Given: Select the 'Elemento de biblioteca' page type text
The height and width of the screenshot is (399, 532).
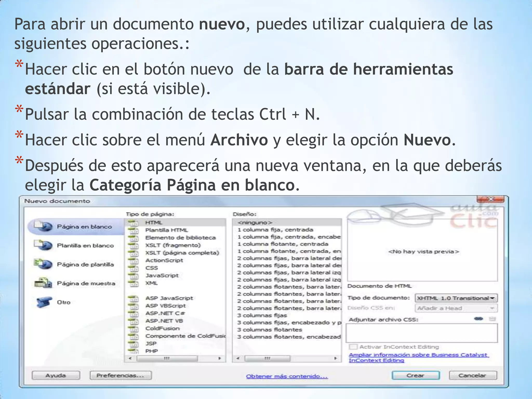Looking at the screenshot, I should 180,238.
